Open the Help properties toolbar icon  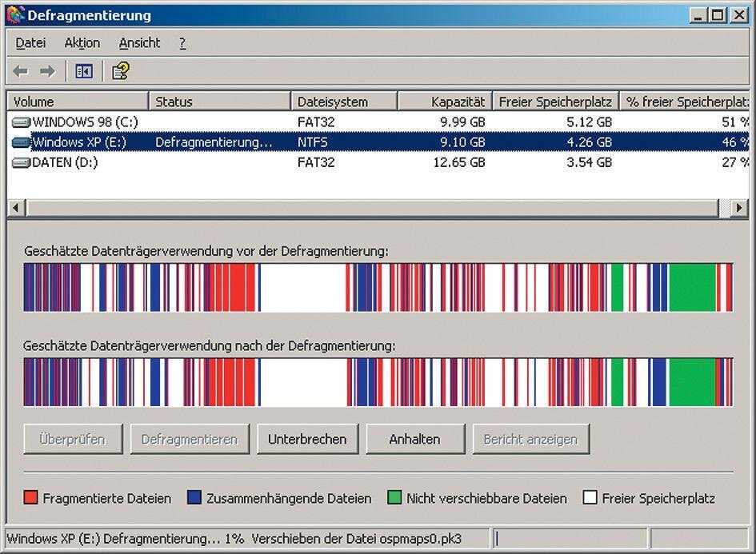pos(120,72)
